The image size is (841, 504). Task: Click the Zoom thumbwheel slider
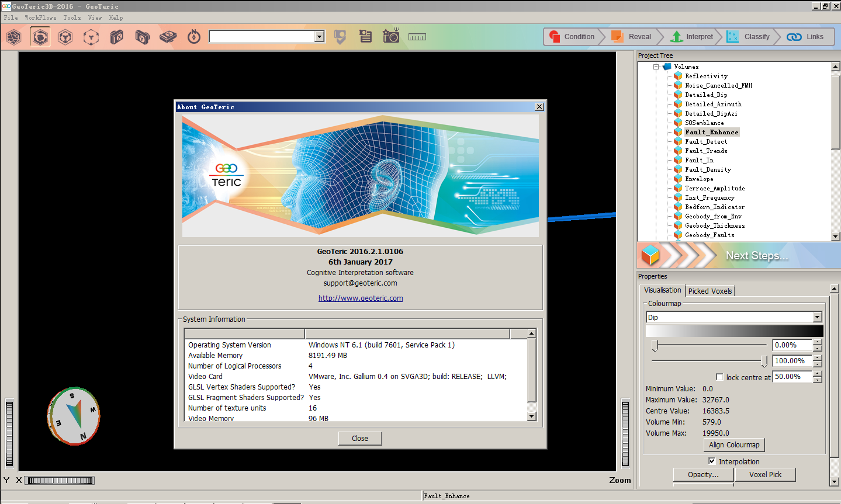[x=625, y=433]
